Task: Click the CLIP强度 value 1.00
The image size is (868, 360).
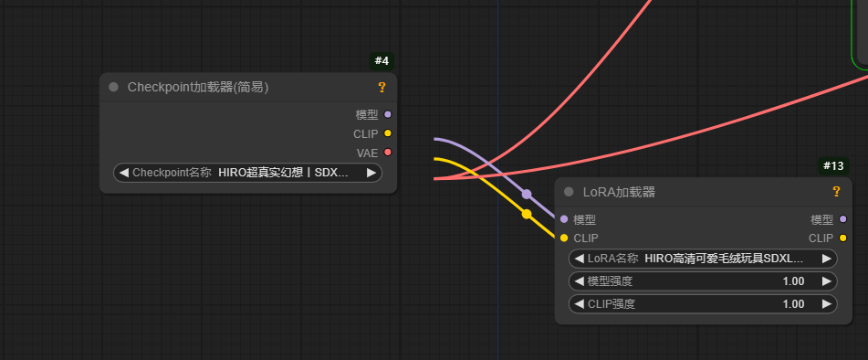Action: [x=793, y=304]
